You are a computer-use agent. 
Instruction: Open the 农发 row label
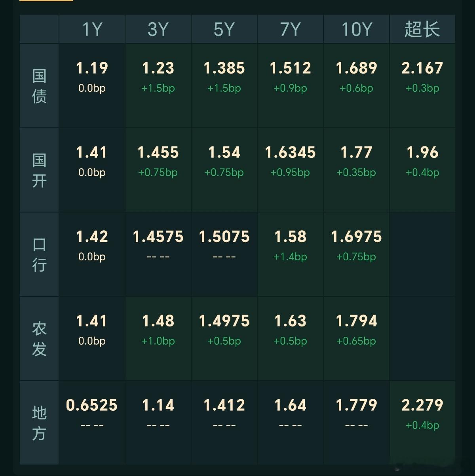(x=39, y=339)
